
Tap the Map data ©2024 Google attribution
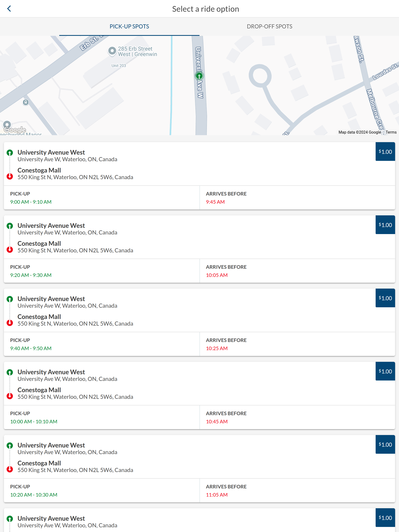[x=359, y=132]
